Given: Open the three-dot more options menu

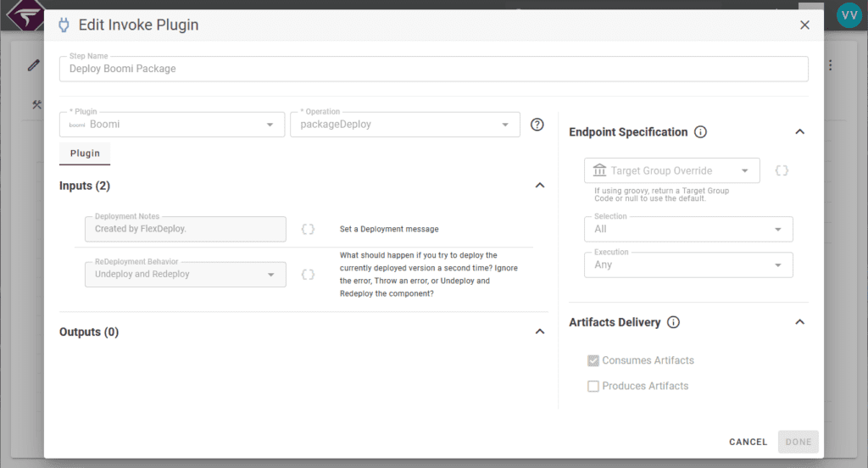Looking at the screenshot, I should [831, 65].
